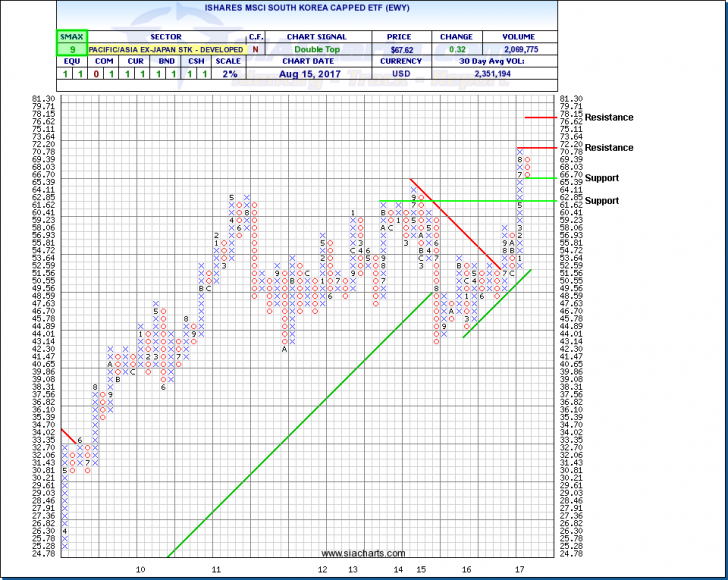Click the red 0 under COM
This screenshot has height=580, width=728.
(96, 75)
